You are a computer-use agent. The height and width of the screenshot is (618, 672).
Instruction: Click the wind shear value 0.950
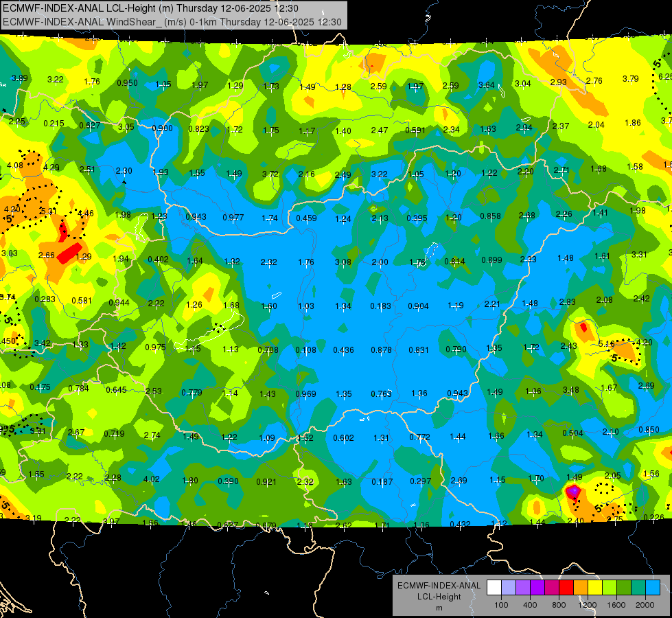coord(127,83)
